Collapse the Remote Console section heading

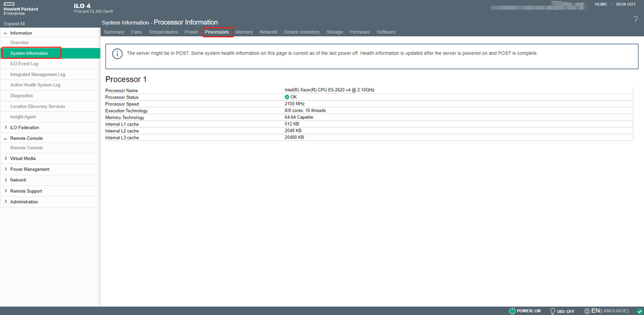[26, 138]
